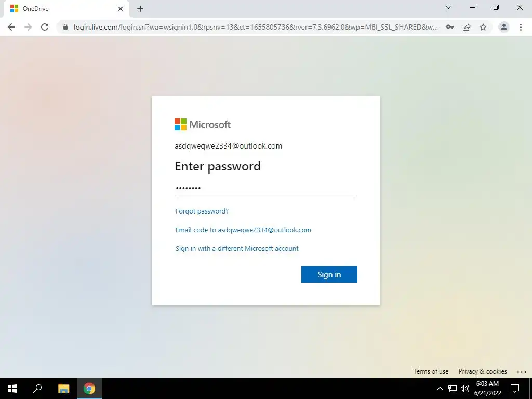Open the footer ellipsis more options
The width and height of the screenshot is (532, 399).
pos(522,372)
